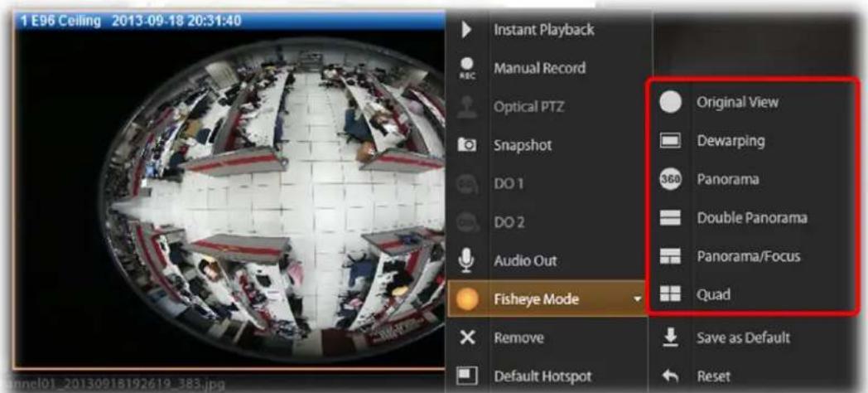Click the Snapshot camera icon

[x=466, y=145]
